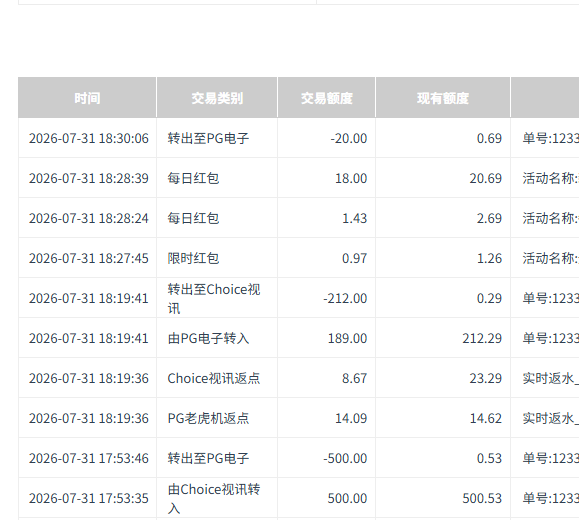Click the 转出至Choice视讯 transaction cell
The height and width of the screenshot is (520, 579).
(214, 298)
